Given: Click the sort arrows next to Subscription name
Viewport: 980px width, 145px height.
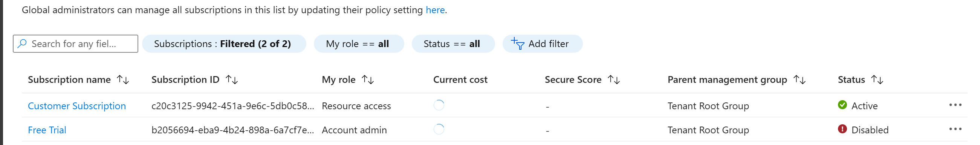Looking at the screenshot, I should (x=123, y=79).
